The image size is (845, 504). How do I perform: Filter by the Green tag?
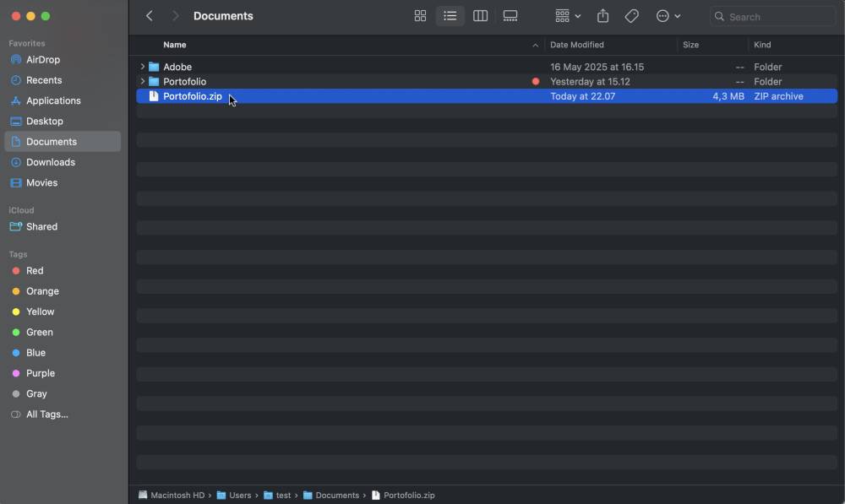63,333
